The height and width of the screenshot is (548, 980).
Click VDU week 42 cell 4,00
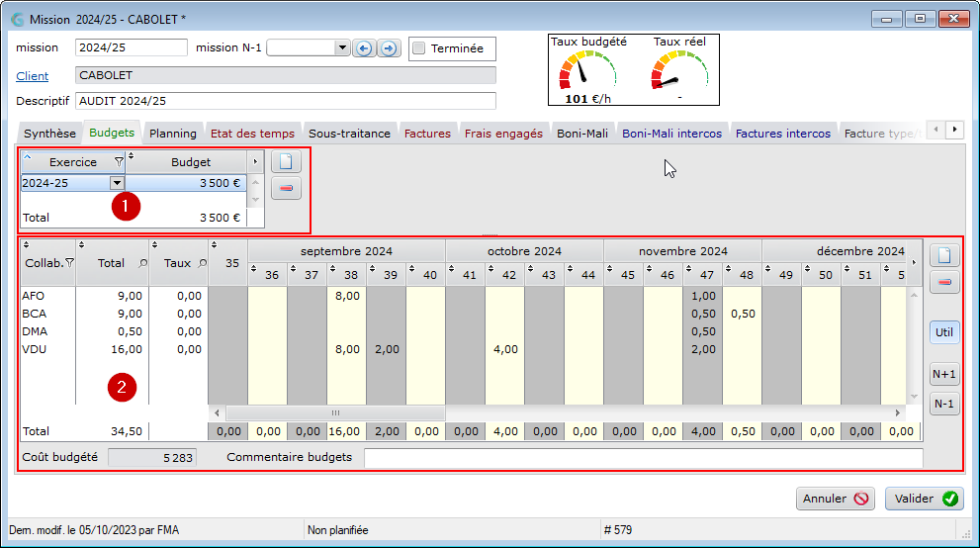point(504,349)
